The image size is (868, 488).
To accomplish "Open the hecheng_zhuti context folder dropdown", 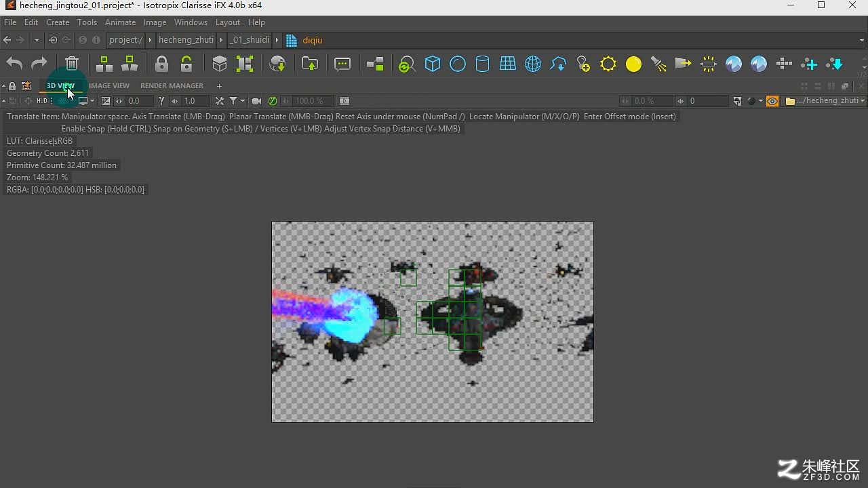I will pyautogui.click(x=825, y=101).
